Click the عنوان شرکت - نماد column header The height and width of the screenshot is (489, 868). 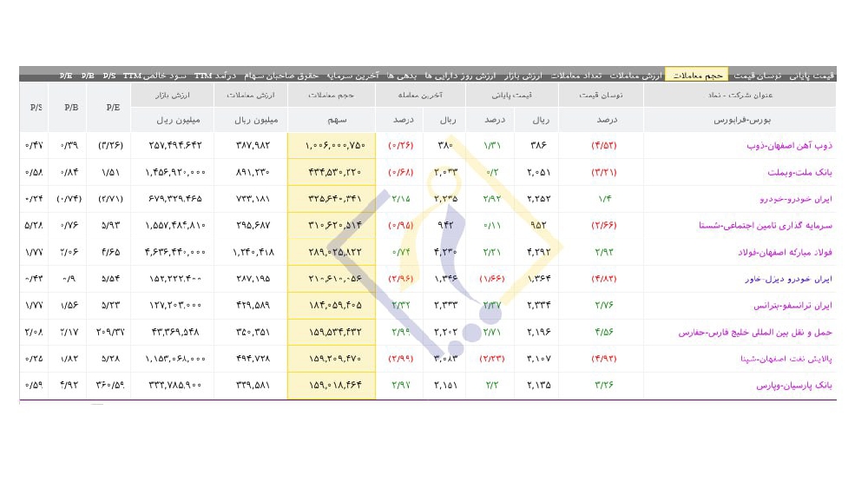click(740, 96)
